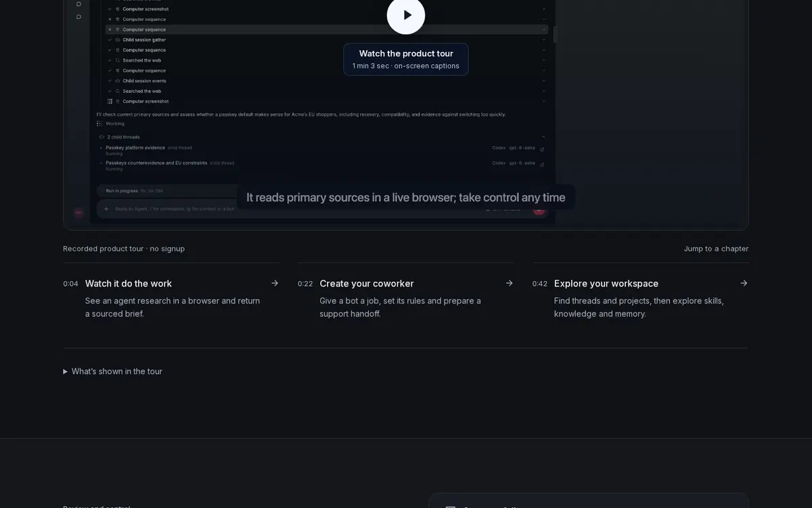The width and height of the screenshot is (812, 508).
Task: Click arrow icon beside Create your coworker
Action: pyautogui.click(x=510, y=283)
